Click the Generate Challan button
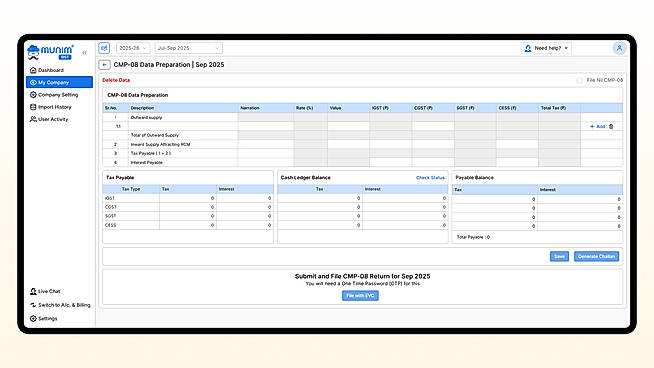The image size is (654, 368). coord(596,256)
